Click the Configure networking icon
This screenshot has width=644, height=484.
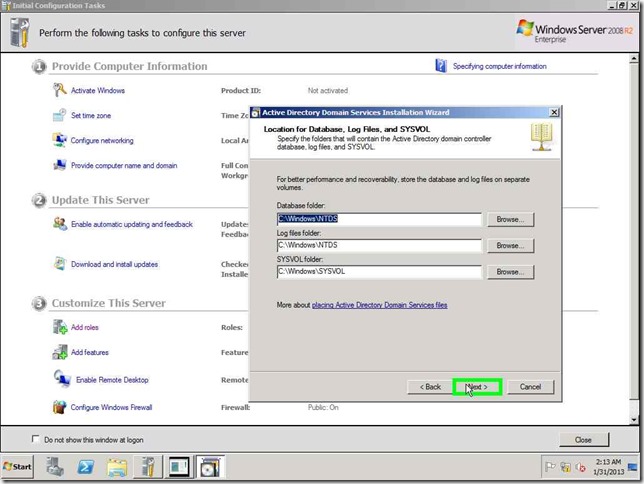(60, 140)
